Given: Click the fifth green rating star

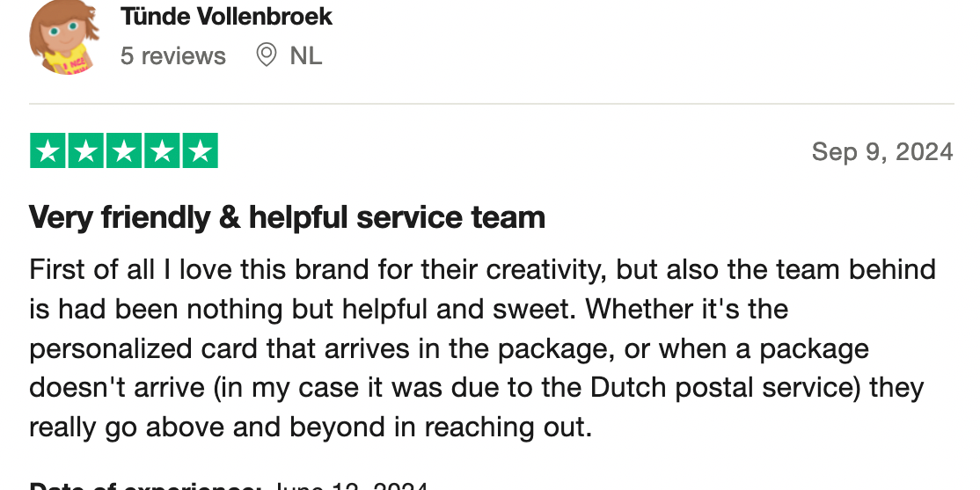Looking at the screenshot, I should (x=200, y=151).
